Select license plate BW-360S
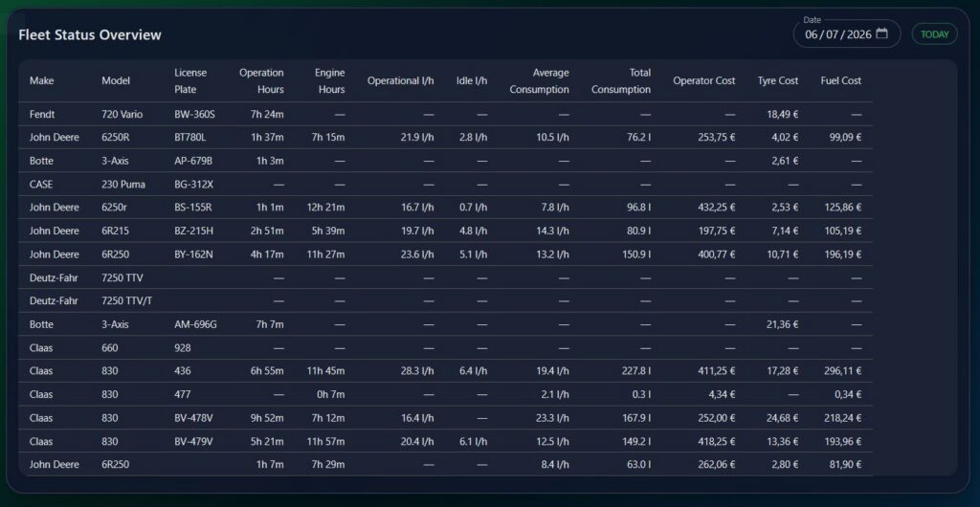Image resolution: width=980 pixels, height=507 pixels. 194,114
